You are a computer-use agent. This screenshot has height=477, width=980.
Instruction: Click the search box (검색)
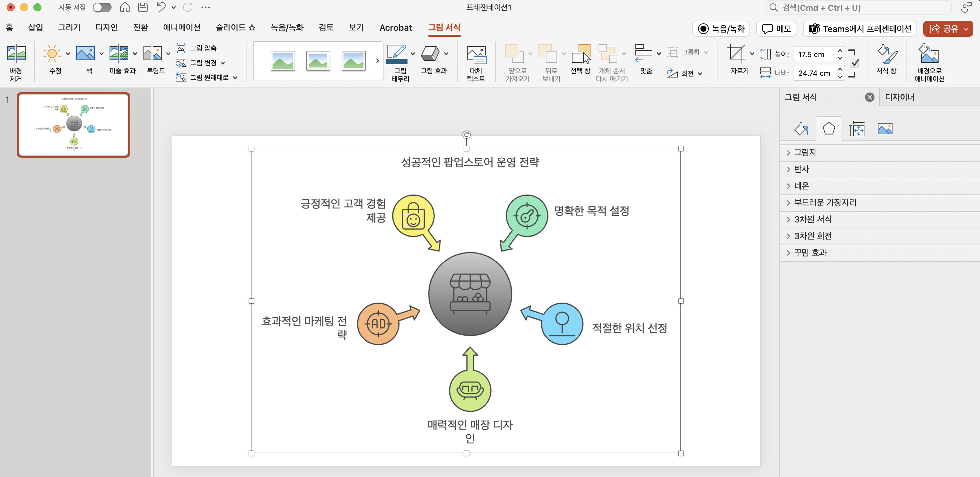pos(858,8)
